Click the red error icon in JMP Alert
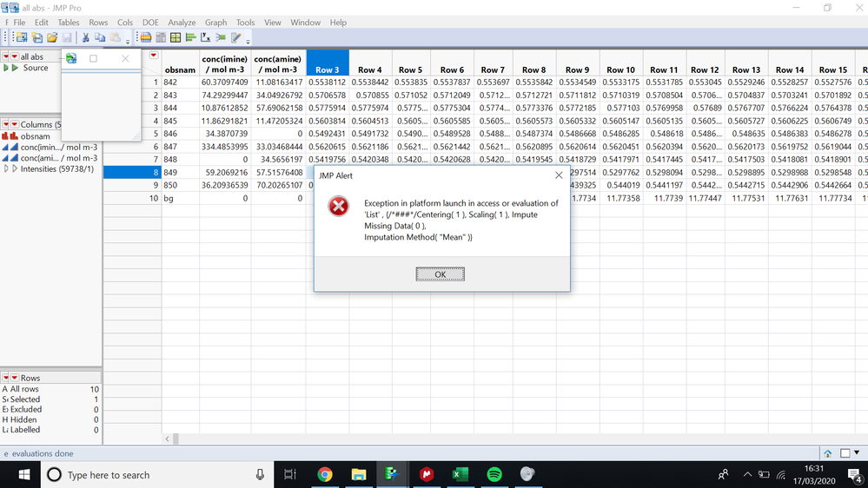 (338, 207)
